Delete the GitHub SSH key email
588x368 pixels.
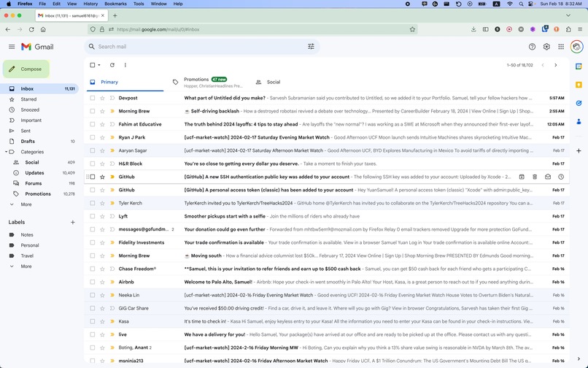pos(535,177)
